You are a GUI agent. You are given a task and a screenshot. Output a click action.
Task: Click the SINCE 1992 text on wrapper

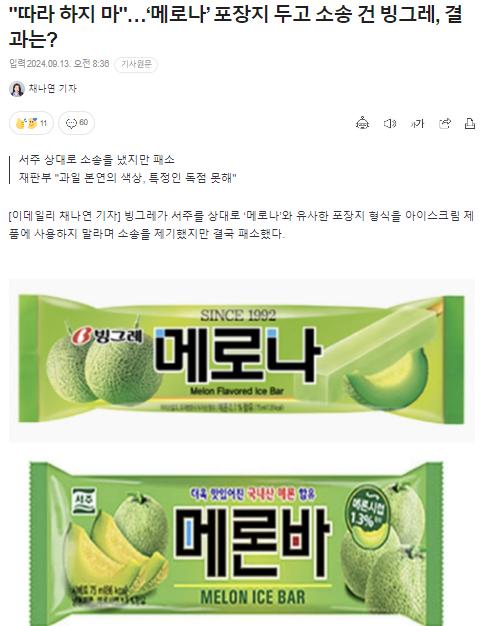pyautogui.click(x=238, y=315)
